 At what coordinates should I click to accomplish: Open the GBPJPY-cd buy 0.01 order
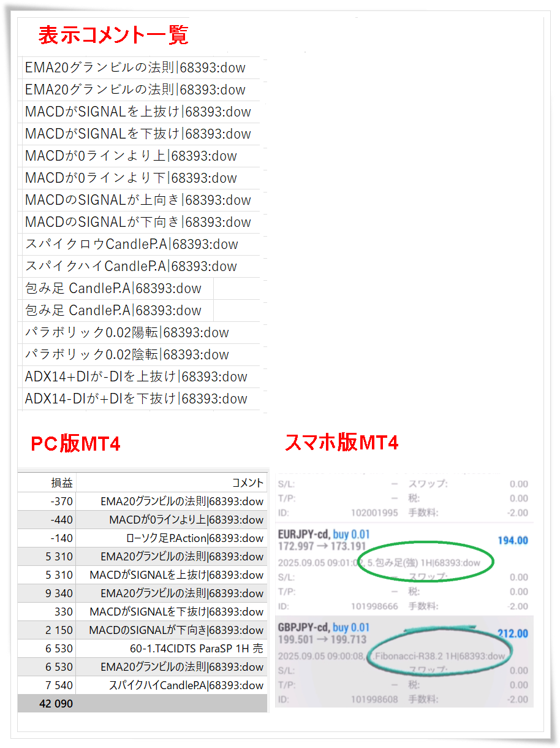click(x=324, y=628)
